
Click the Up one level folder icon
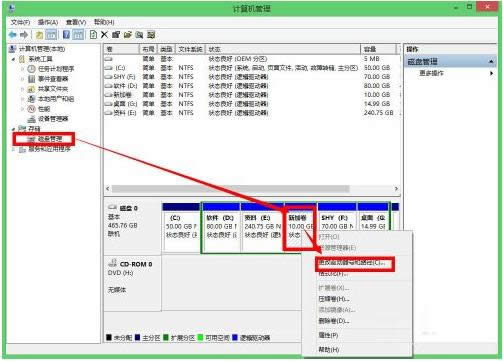tap(39, 34)
